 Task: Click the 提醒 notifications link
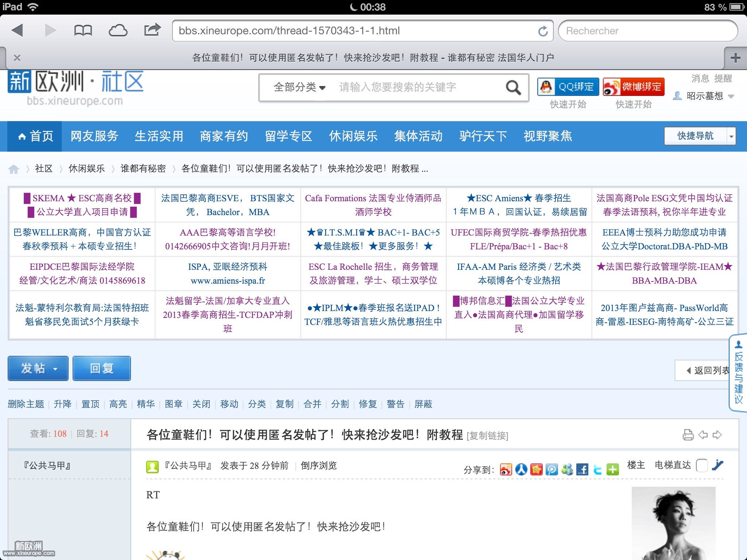pyautogui.click(x=723, y=78)
